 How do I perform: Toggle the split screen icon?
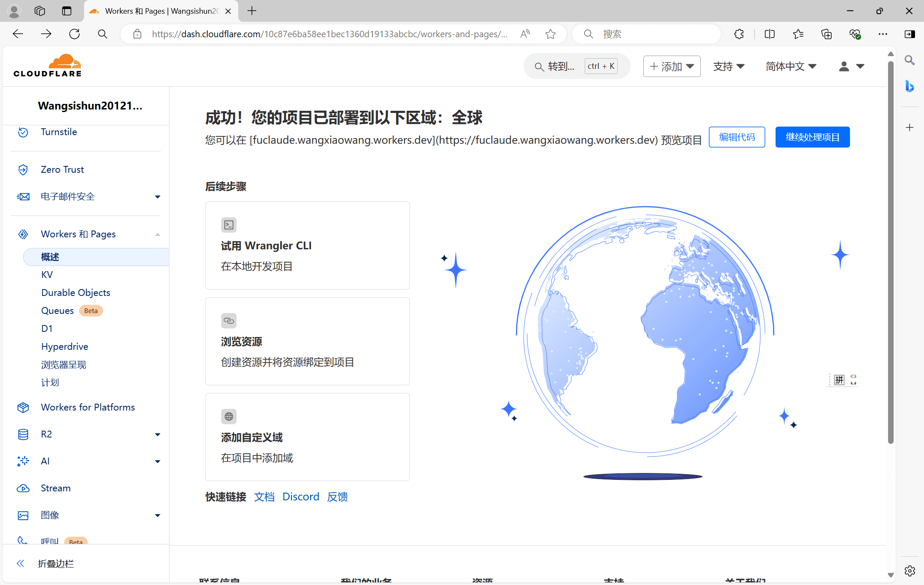(770, 34)
